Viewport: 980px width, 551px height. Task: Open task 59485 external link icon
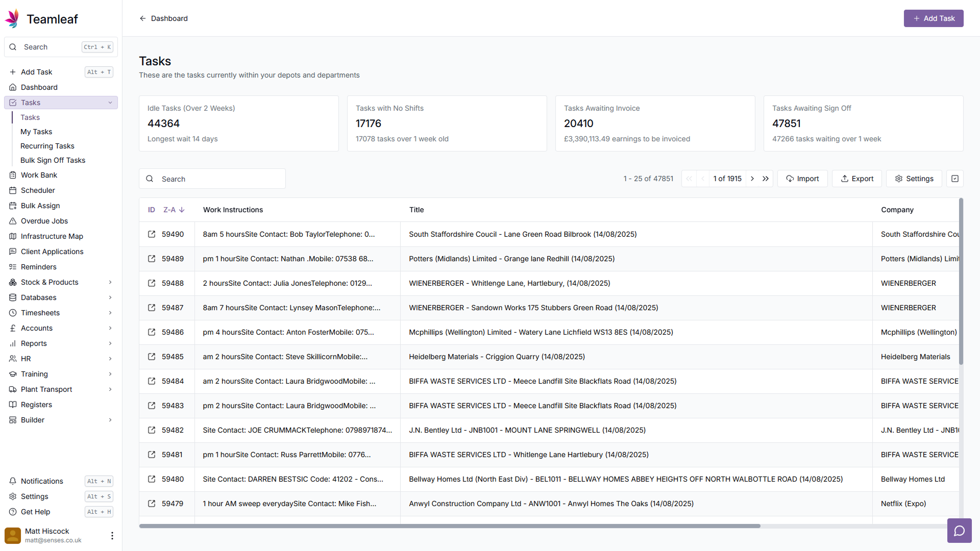pyautogui.click(x=152, y=357)
